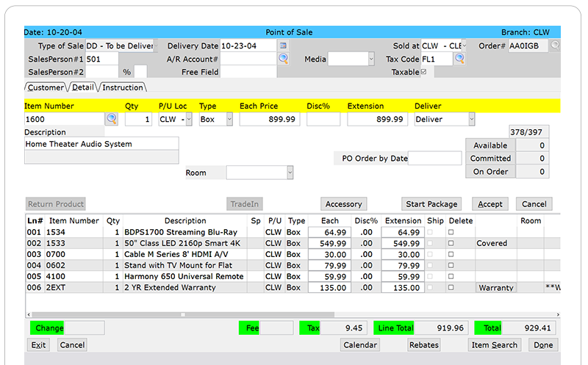Click the Warranty button on line 006
The width and height of the screenshot is (588, 365).
coord(495,288)
